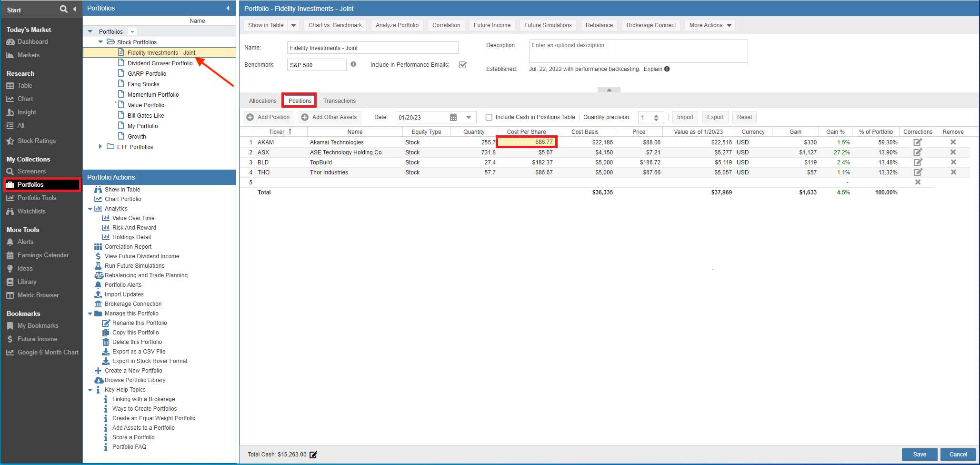Open Screeners in My Collections
Screen dimensions: 980x465
[x=31, y=172]
